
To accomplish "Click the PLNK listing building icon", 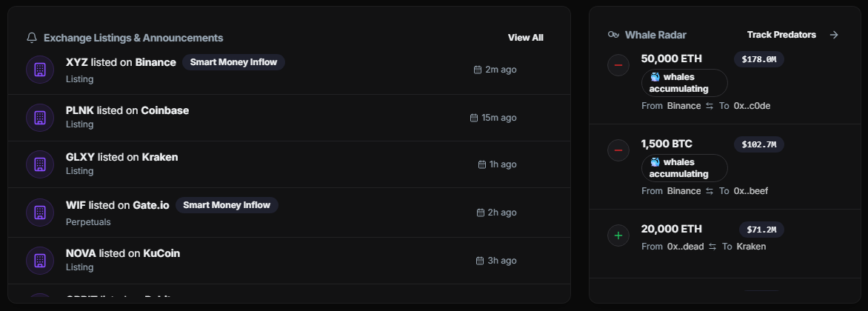I will [x=40, y=118].
